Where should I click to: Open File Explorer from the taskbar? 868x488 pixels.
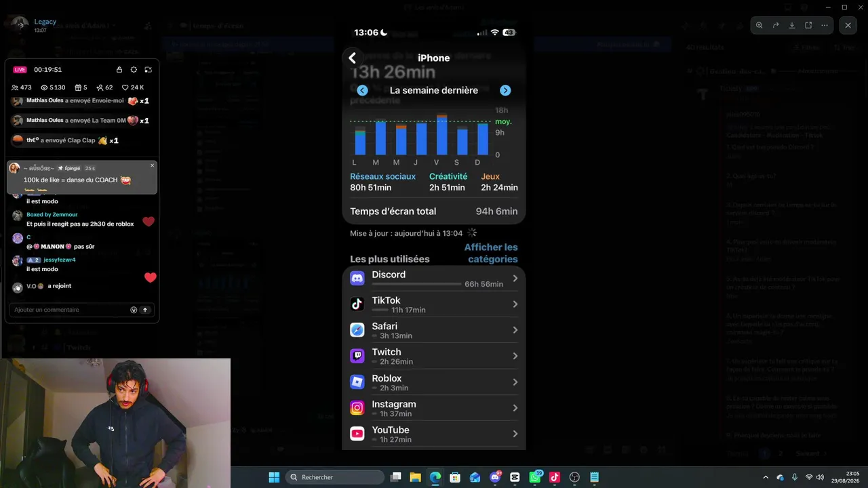[416, 477]
